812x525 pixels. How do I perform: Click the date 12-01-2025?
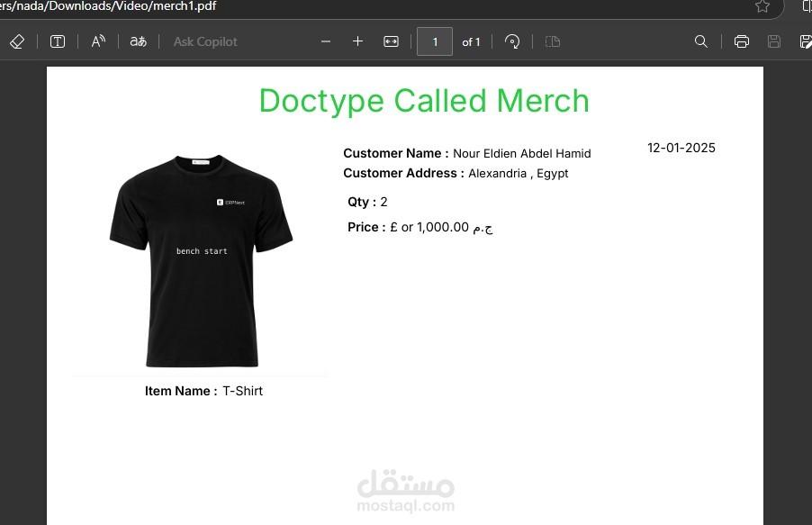681,148
